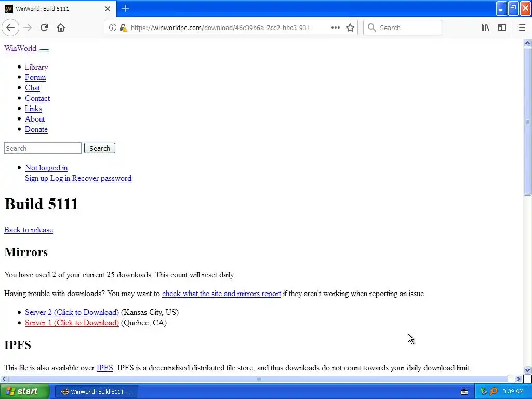Click the page Search text field
The image size is (532, 399).
(x=43, y=148)
